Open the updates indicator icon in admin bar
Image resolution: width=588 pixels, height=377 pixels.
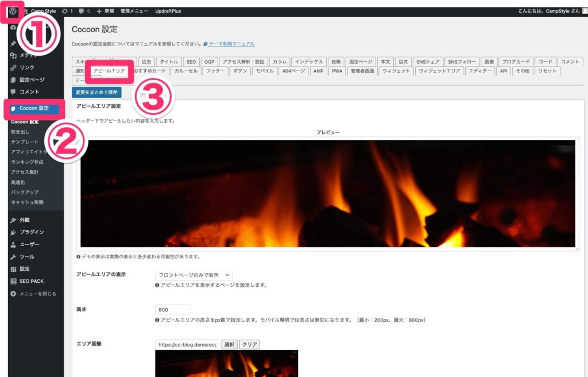(65, 11)
